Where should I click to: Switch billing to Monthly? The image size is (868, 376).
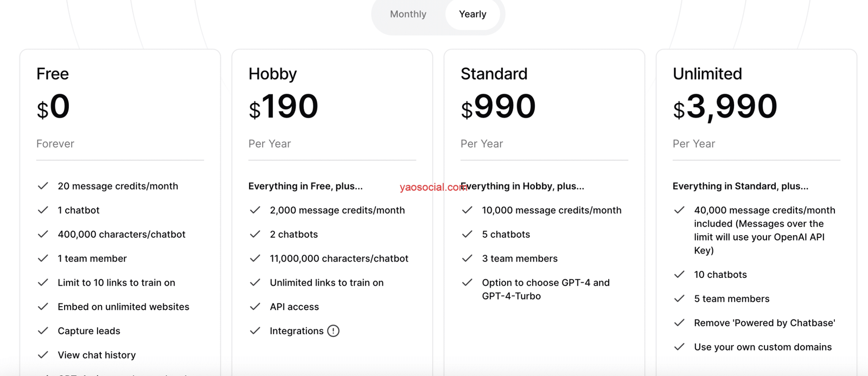coord(408,14)
